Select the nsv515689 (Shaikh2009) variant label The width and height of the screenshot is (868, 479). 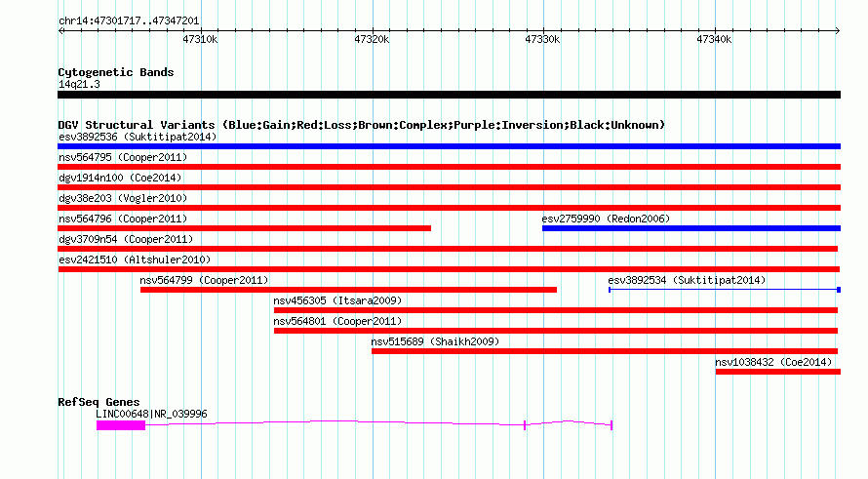pos(435,341)
